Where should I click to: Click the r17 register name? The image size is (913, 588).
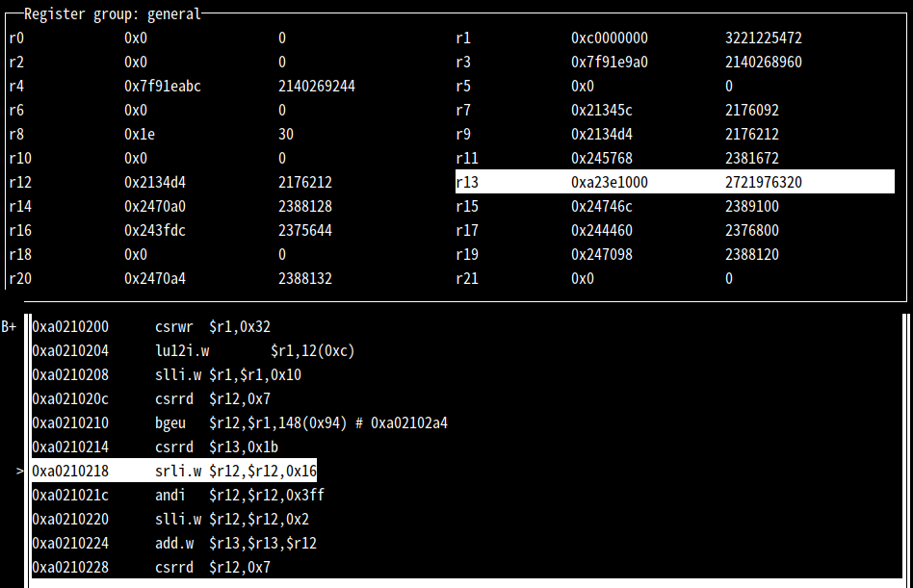click(x=467, y=231)
